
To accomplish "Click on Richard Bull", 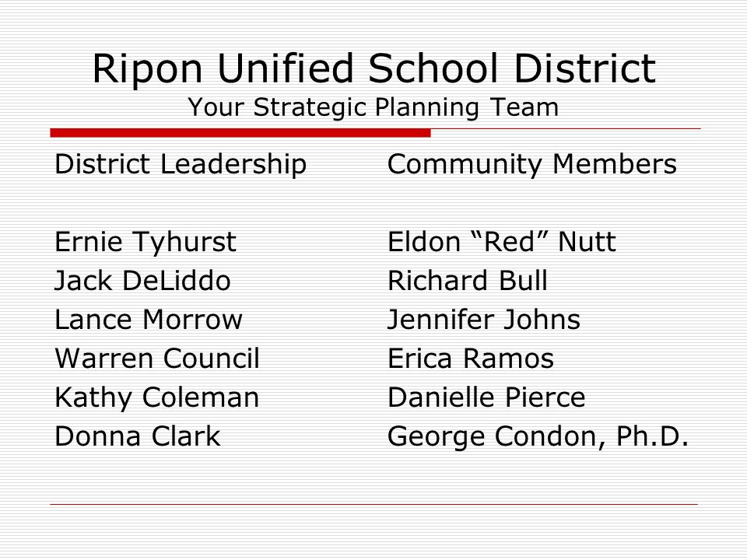I will coord(468,281).
